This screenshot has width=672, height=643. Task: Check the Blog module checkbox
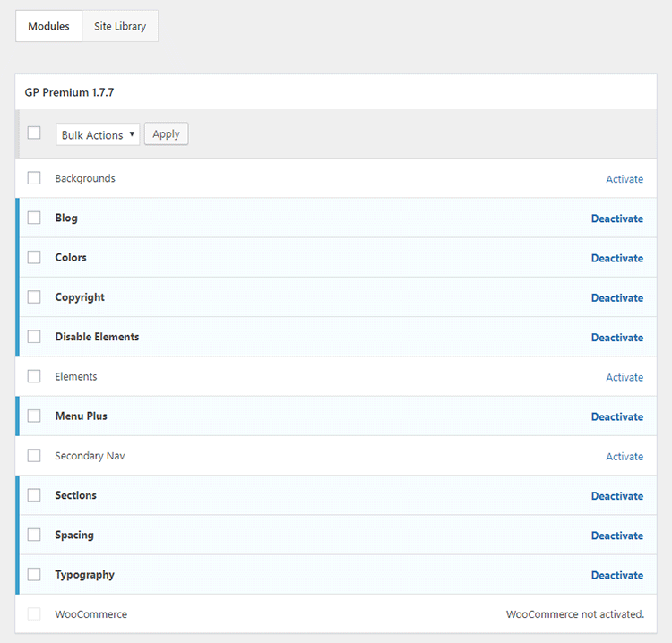34,218
